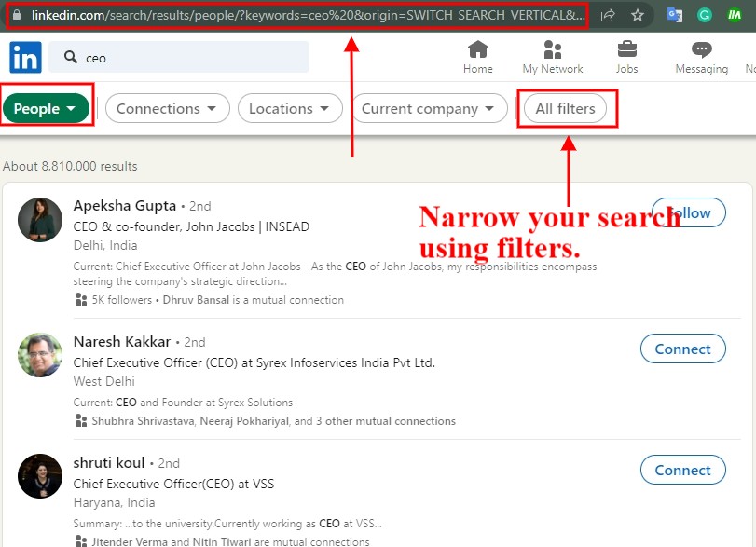Click the LinkedIn logo
The width and height of the screenshot is (756, 547).
[25, 57]
